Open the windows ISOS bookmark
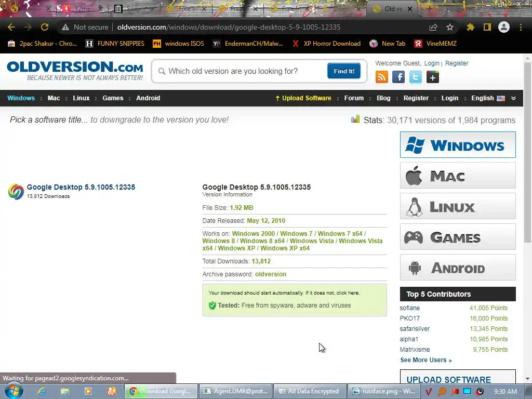This screenshot has height=399, width=532. [x=179, y=44]
